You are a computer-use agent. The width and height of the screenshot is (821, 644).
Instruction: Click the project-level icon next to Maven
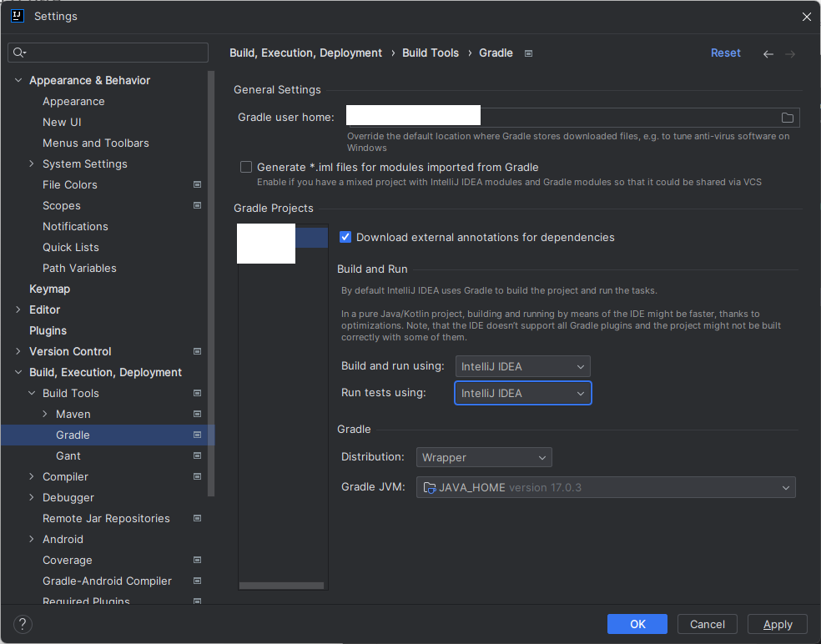tap(198, 414)
